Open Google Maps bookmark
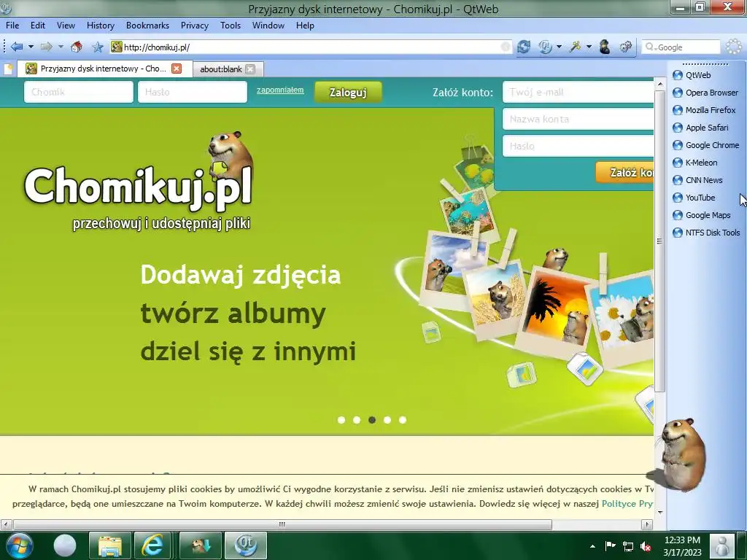747x560 pixels. pyautogui.click(x=701, y=215)
